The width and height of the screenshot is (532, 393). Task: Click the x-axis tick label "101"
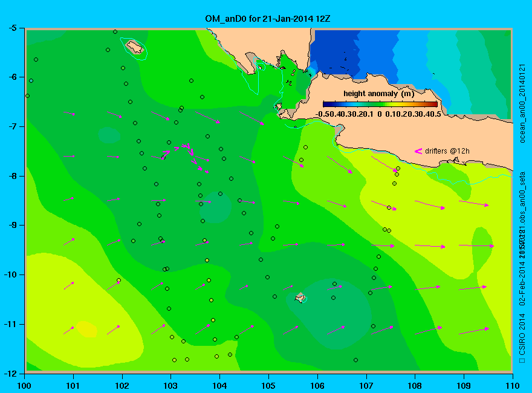tap(73, 386)
